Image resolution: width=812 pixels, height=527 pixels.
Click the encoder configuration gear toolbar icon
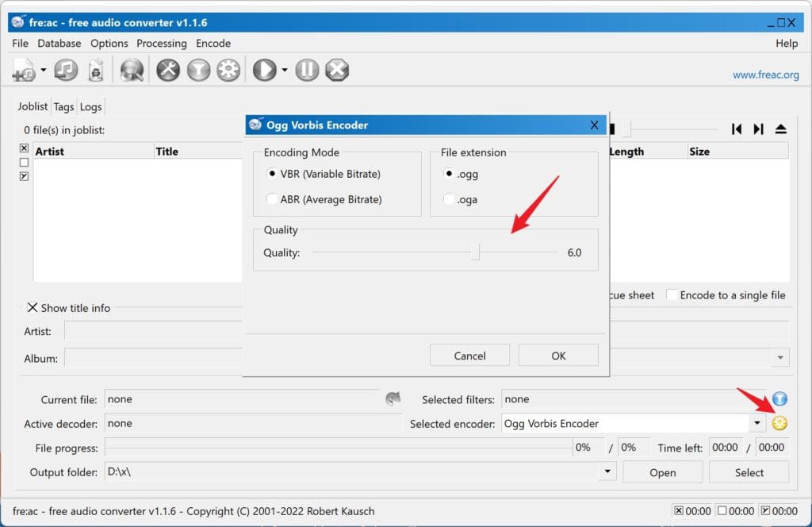click(x=228, y=70)
